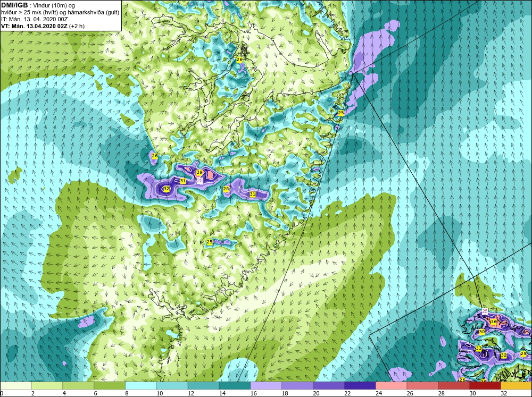532x397 pixels.
Task: Pick the 2–4 m/s light green legend swatch
Action: [x=47, y=385]
